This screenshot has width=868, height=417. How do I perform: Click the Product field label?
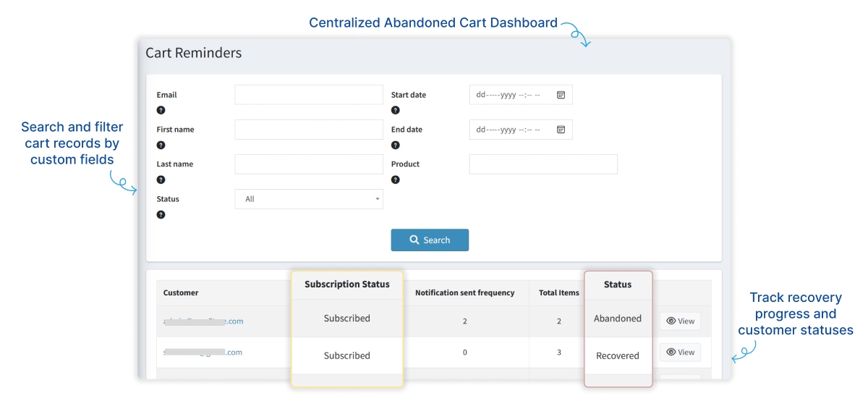406,164
